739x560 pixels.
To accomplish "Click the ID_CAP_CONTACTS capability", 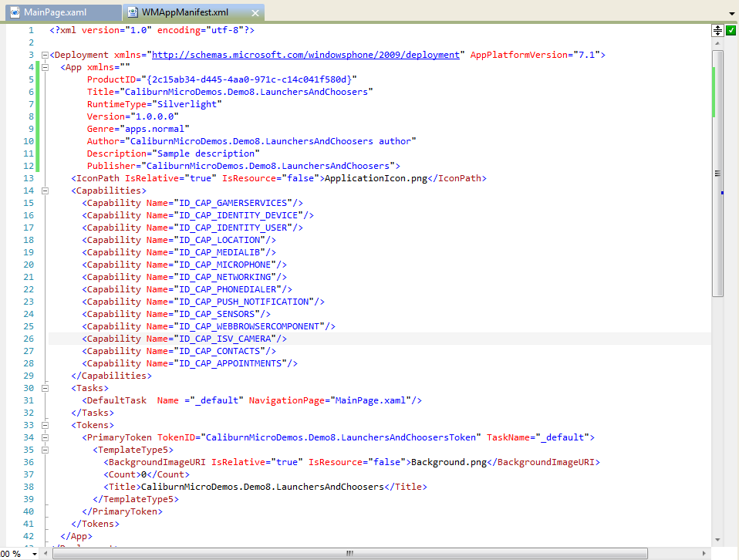I will [x=179, y=351].
